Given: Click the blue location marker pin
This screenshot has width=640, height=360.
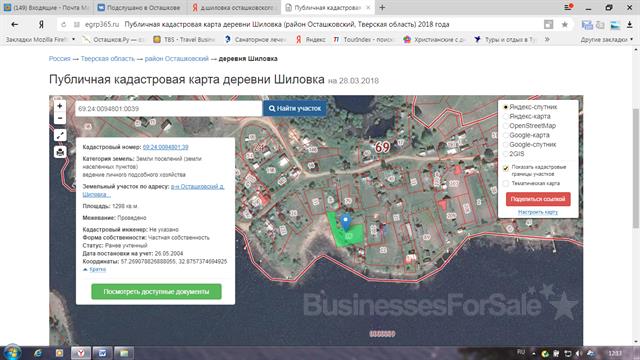Looking at the screenshot, I should (346, 222).
